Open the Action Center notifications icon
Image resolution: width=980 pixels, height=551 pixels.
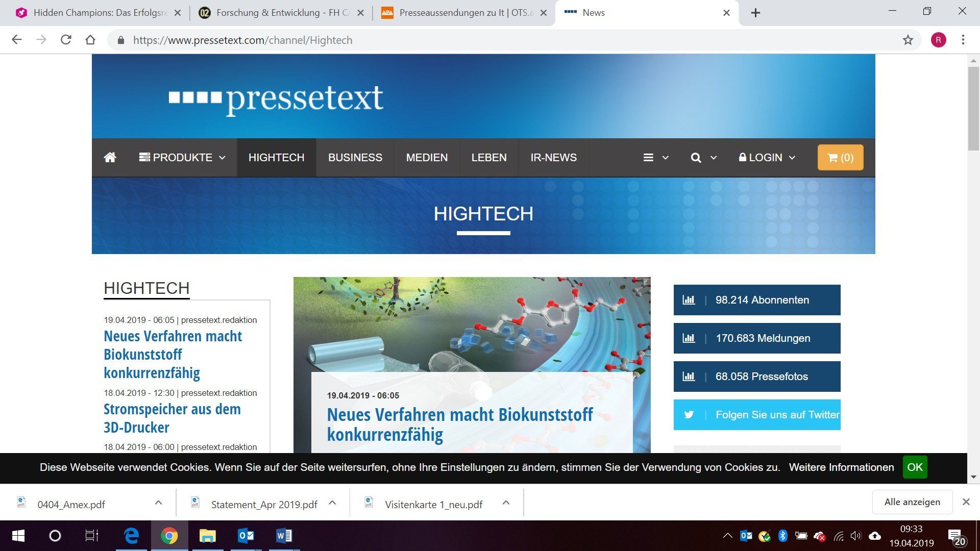[x=956, y=537]
